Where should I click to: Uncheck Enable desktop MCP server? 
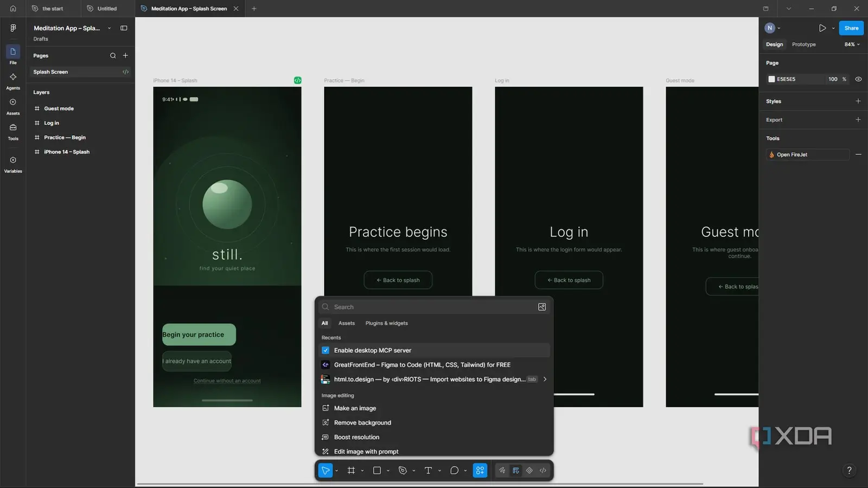coord(325,350)
